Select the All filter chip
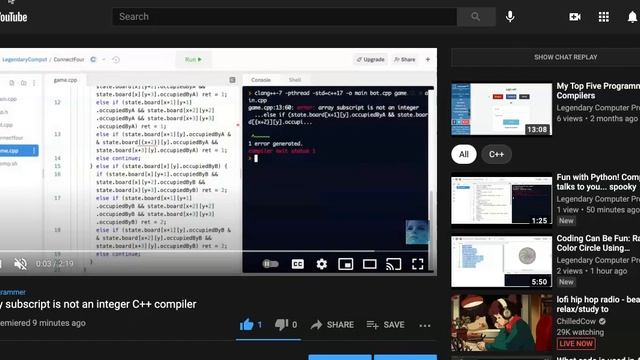 click(x=464, y=154)
